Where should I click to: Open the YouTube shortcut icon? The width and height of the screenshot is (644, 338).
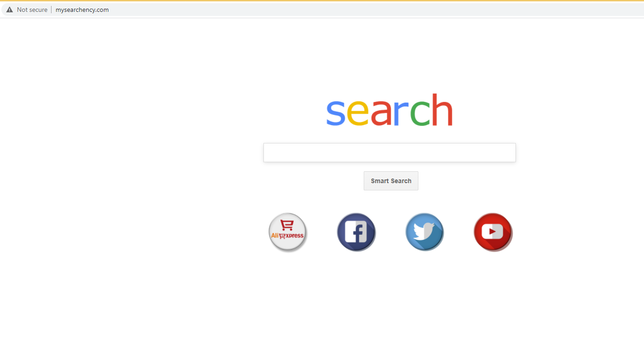pyautogui.click(x=493, y=232)
